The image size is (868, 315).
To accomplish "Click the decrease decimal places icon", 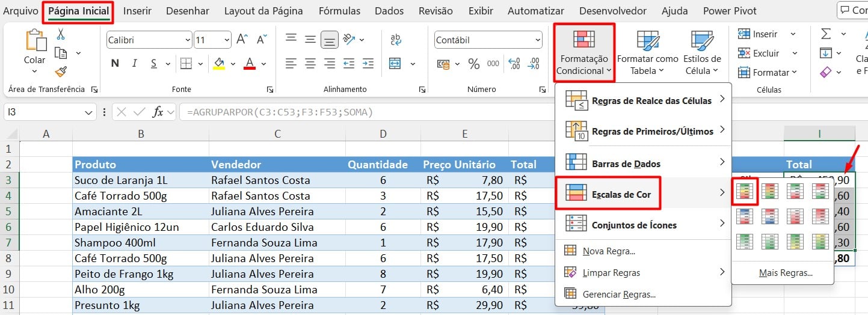I will tap(533, 63).
